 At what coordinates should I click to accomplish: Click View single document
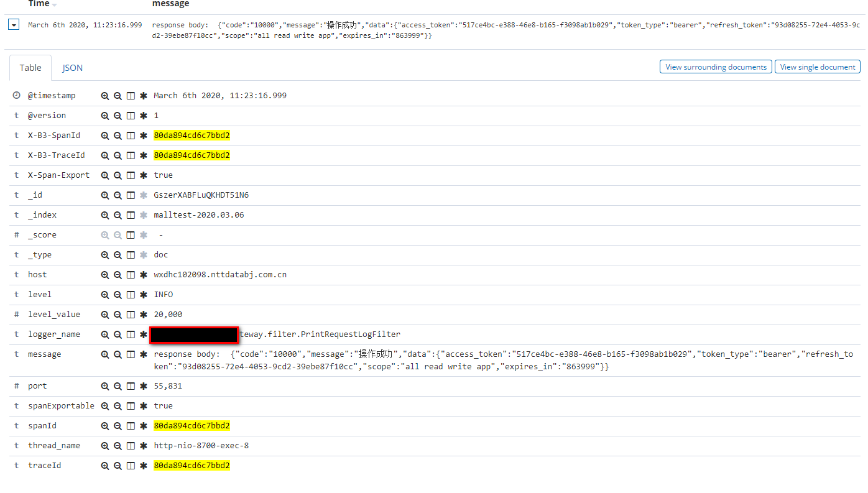pyautogui.click(x=817, y=67)
